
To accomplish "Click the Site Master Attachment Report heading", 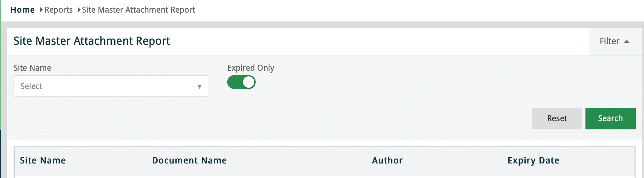I will click(x=92, y=41).
